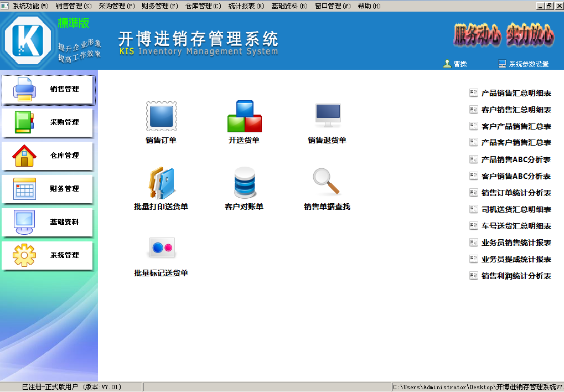Click the report icon beside 客户销售汇总明细表
The width and height of the screenshot is (564, 392).
[474, 110]
